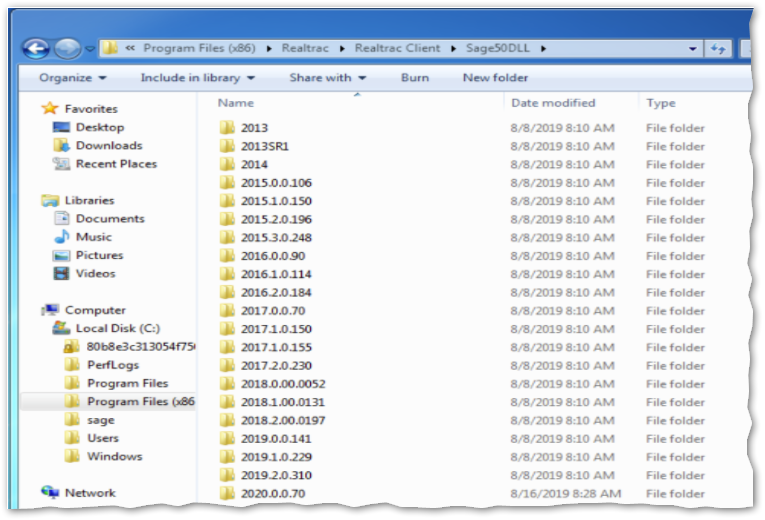This screenshot has height=520, width=765.
Task: Click the Network icon in navigation pane
Action: (50, 492)
